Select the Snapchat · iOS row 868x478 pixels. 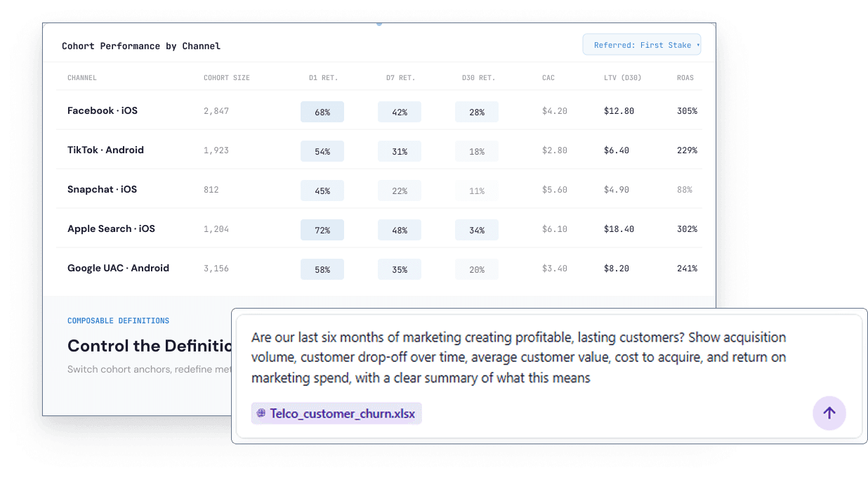coord(379,190)
